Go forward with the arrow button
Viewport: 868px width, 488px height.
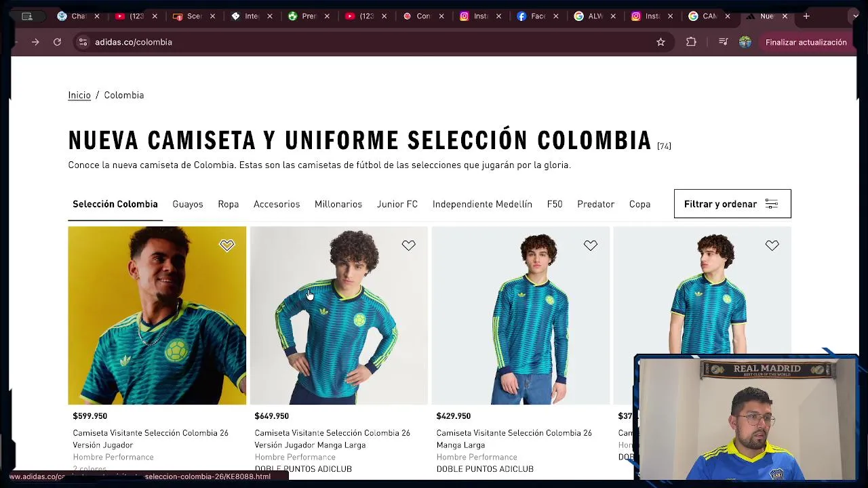pyautogui.click(x=35, y=42)
